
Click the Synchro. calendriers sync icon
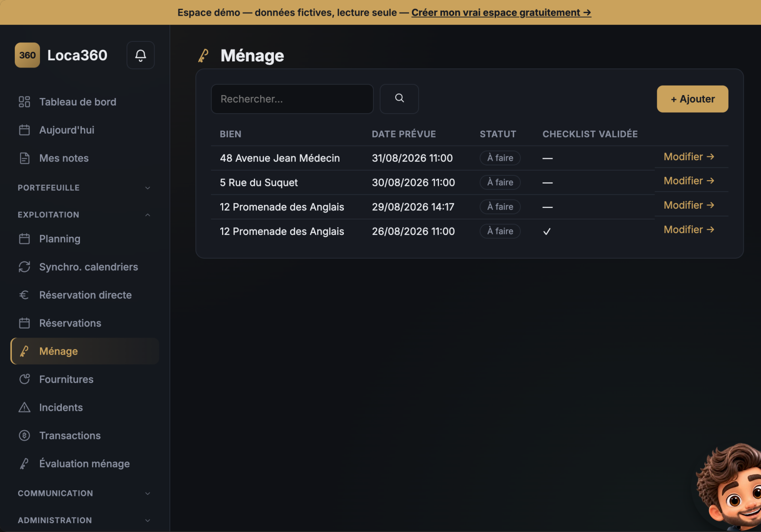(x=24, y=267)
